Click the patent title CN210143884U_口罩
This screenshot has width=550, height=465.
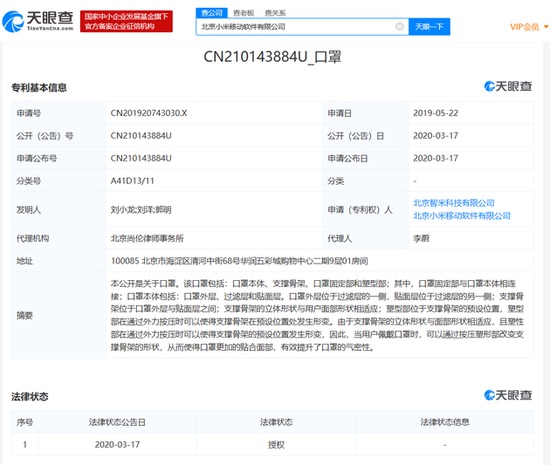point(273,57)
